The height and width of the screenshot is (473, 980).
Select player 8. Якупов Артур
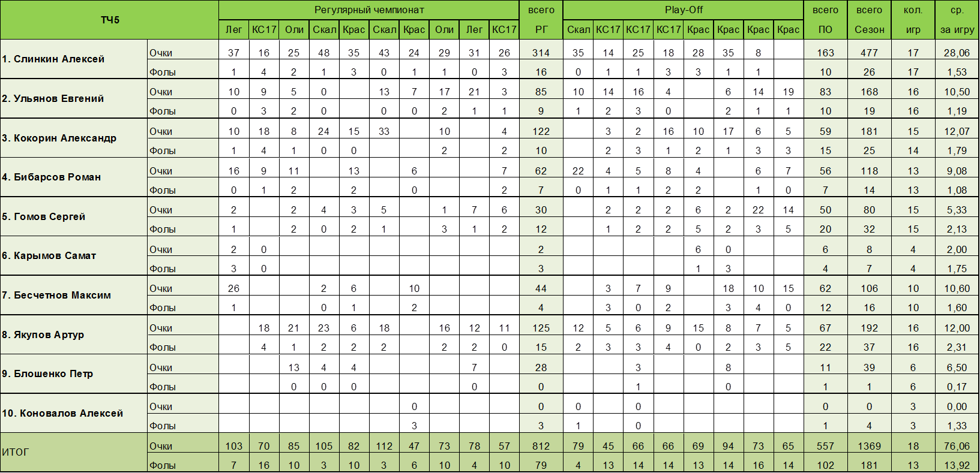click(x=74, y=335)
